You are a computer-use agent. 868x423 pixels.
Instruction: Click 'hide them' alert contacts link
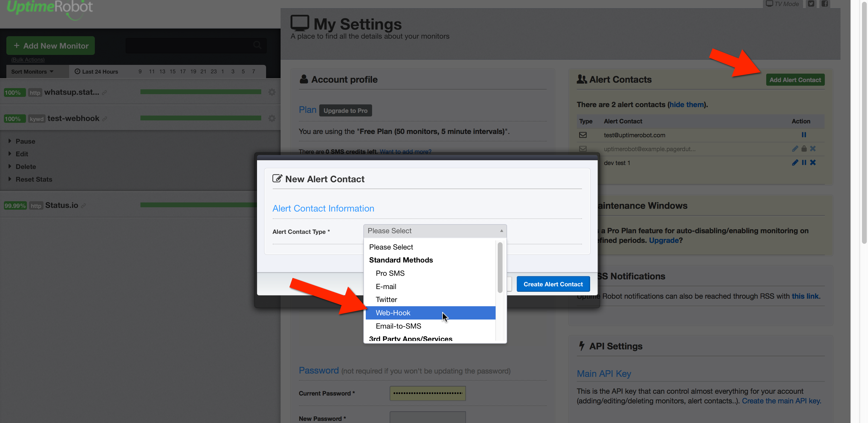tap(686, 105)
